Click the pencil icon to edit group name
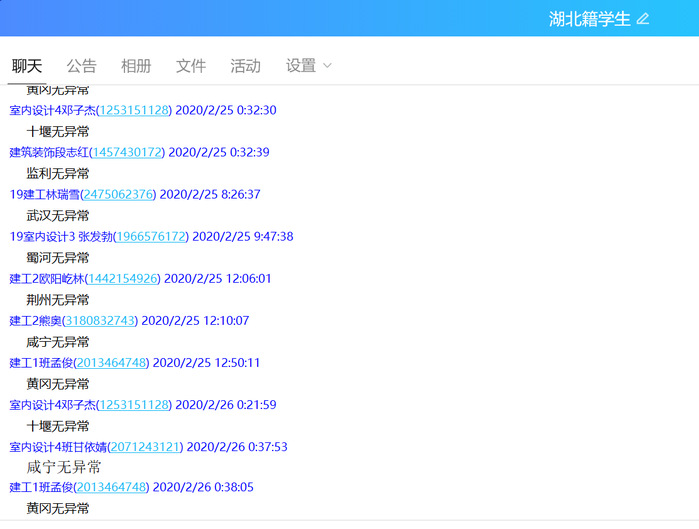Image resolution: width=699 pixels, height=529 pixels. click(643, 19)
